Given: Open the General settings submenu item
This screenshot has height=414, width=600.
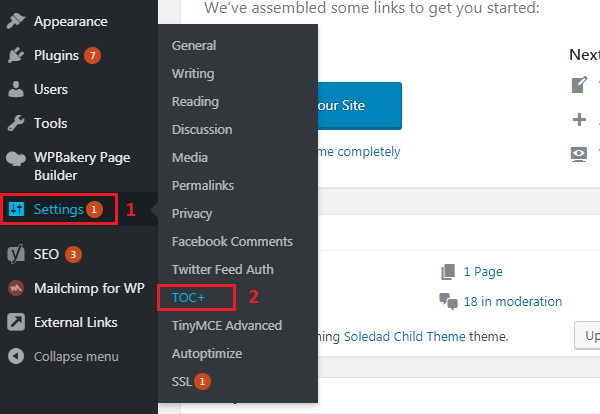Looking at the screenshot, I should 194,45.
